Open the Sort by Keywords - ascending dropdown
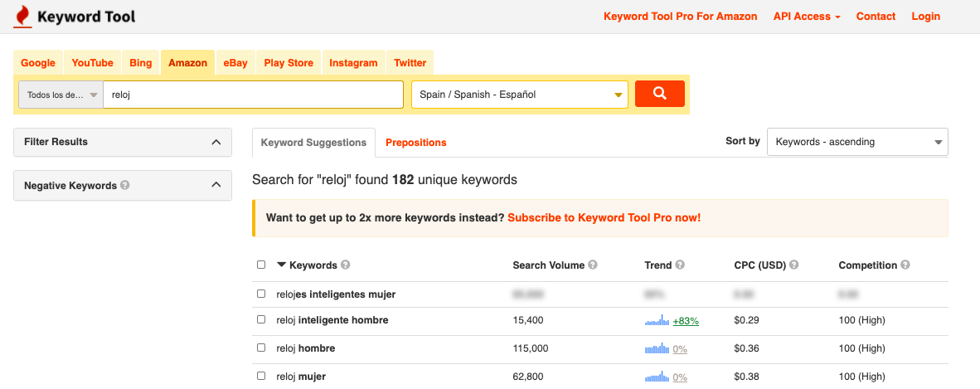 (x=857, y=142)
